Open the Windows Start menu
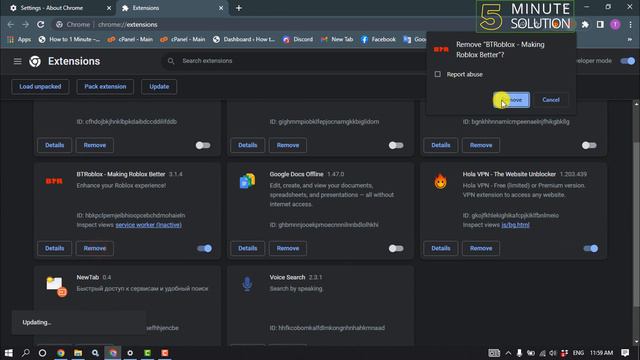640x360 pixels. pyautogui.click(x=9, y=353)
